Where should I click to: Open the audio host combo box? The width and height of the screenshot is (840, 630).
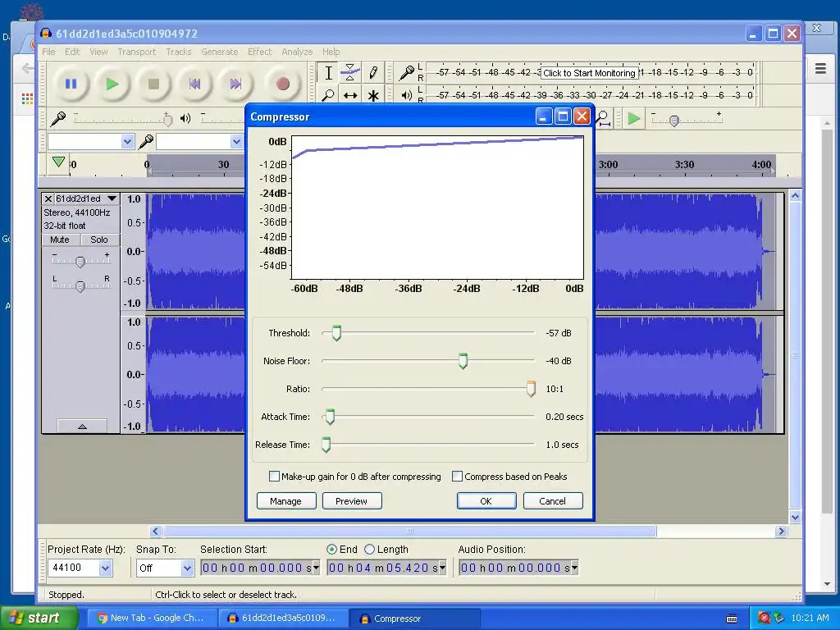tap(90, 141)
